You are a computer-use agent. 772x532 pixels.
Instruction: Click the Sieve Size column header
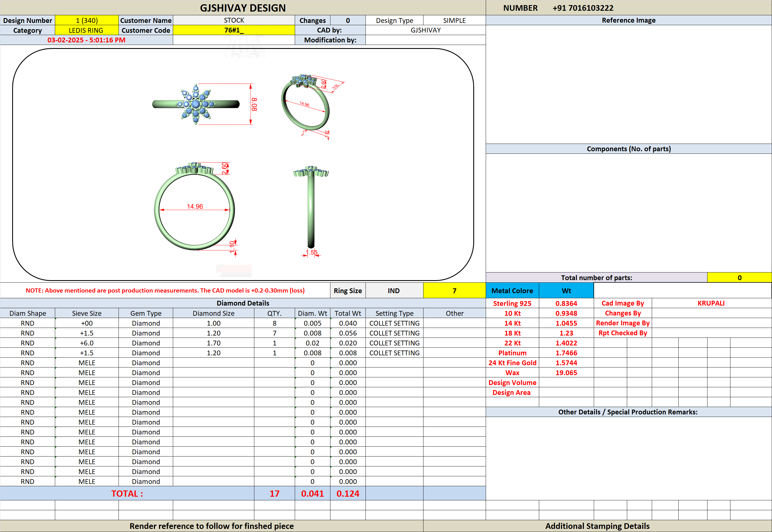coord(87,313)
